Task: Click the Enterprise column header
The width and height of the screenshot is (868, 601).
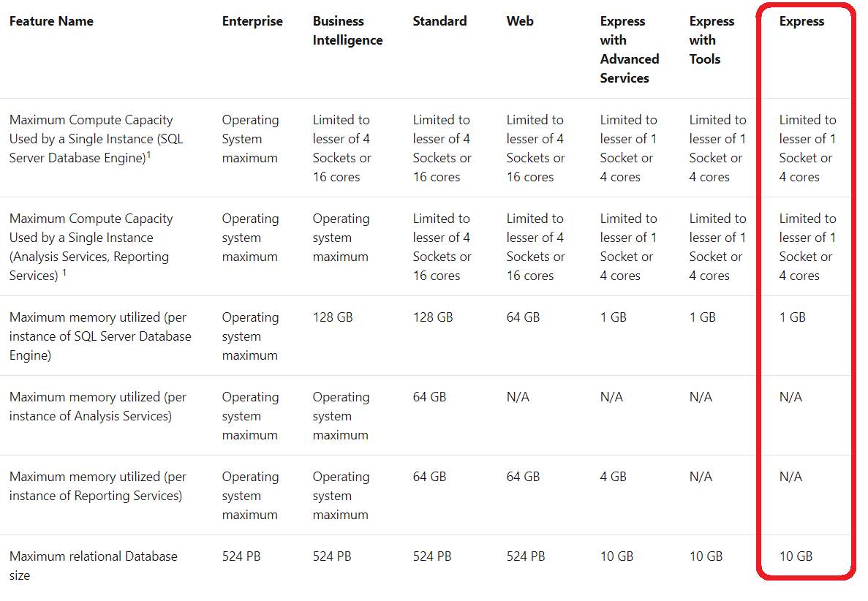Action: click(252, 22)
